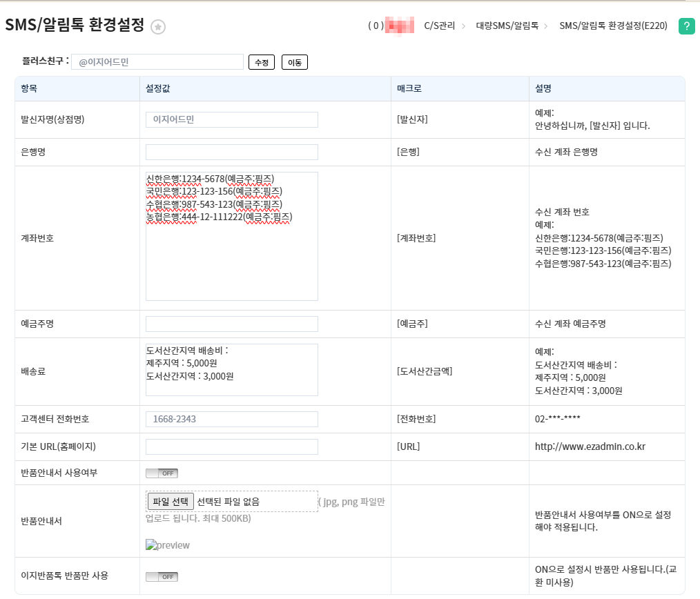Focus the 고객센터 전화번호 field
Image resolution: width=700 pixels, height=599 pixels.
click(231, 419)
